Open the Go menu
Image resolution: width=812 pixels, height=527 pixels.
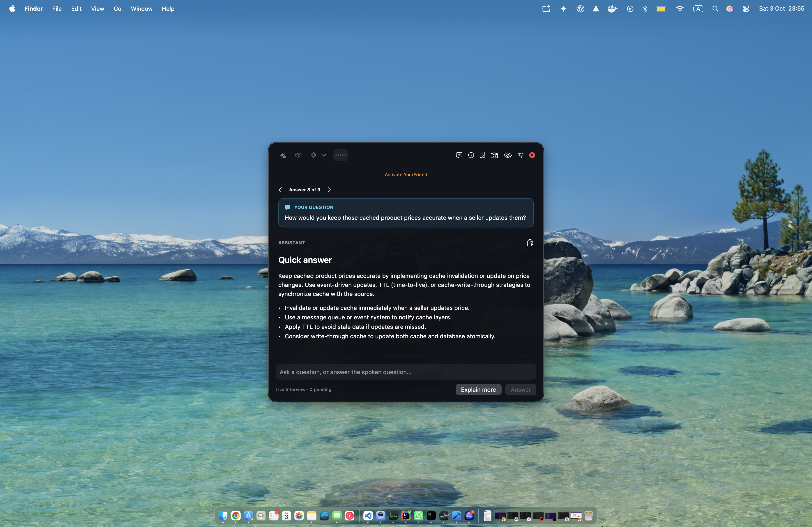(117, 9)
